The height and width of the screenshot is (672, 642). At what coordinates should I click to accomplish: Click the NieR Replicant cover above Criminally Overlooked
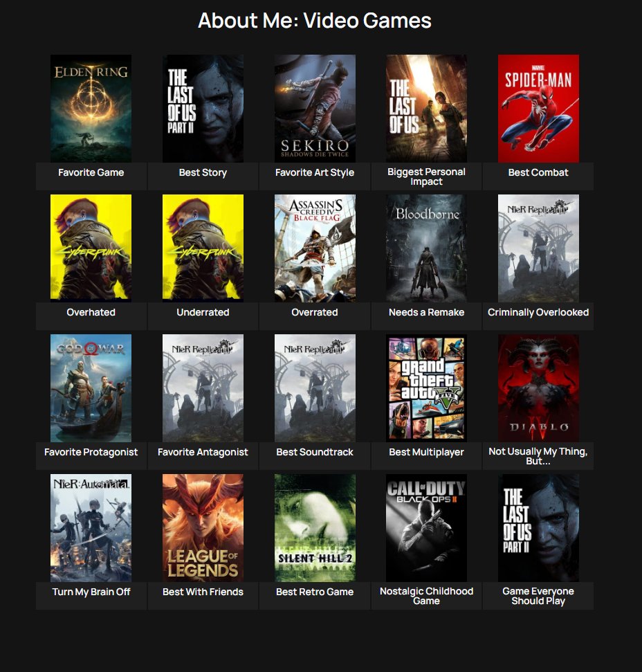click(x=538, y=248)
